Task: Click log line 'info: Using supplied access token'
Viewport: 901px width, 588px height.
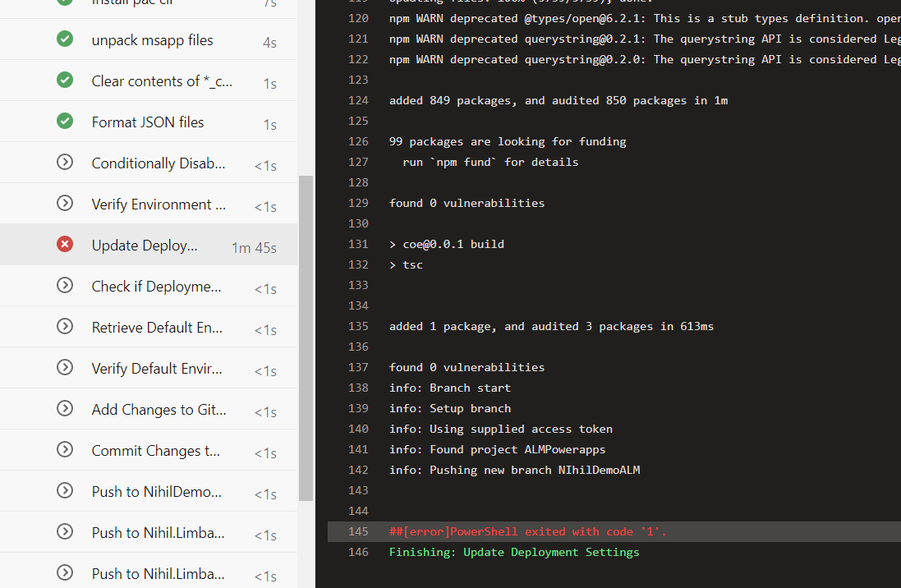Action: point(500,429)
